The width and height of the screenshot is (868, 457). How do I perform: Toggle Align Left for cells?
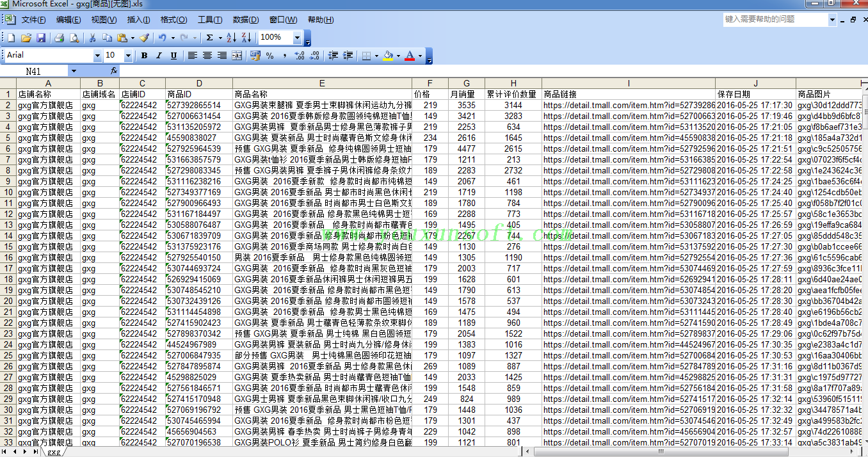point(192,56)
